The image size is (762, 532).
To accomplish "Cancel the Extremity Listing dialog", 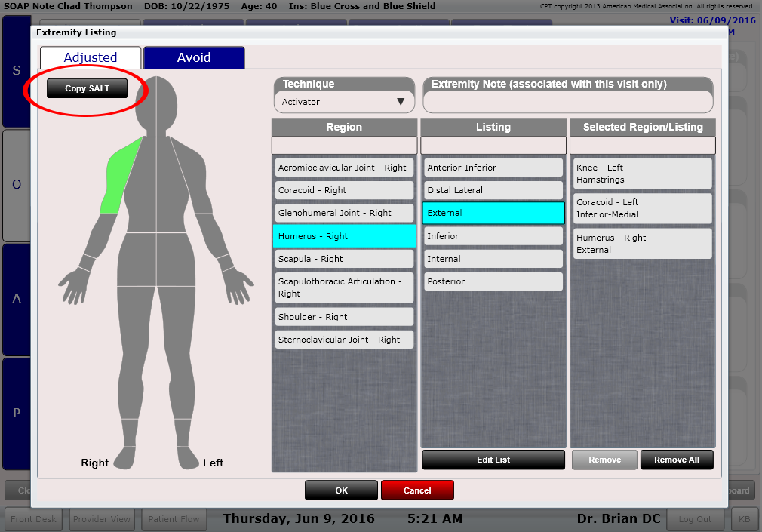I will click(417, 490).
